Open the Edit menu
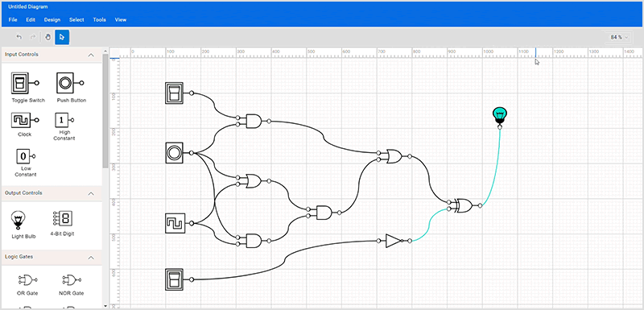Image resolution: width=644 pixels, height=310 pixels. click(31, 19)
